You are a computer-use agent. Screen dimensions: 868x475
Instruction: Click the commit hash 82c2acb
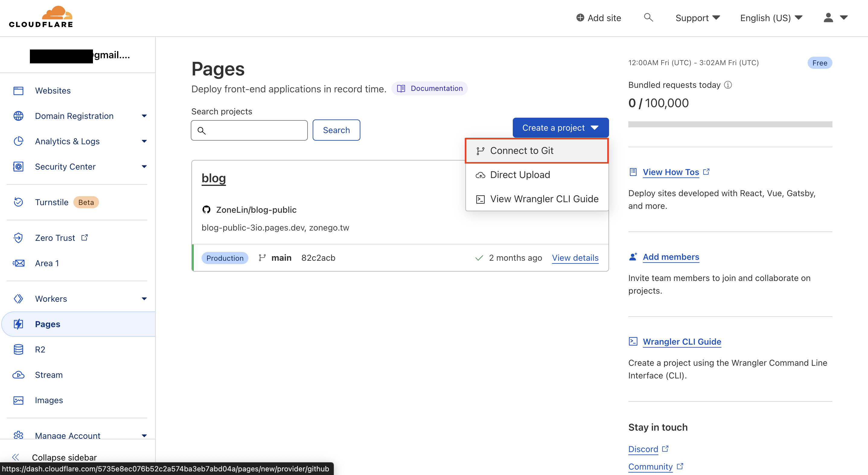[318, 258]
